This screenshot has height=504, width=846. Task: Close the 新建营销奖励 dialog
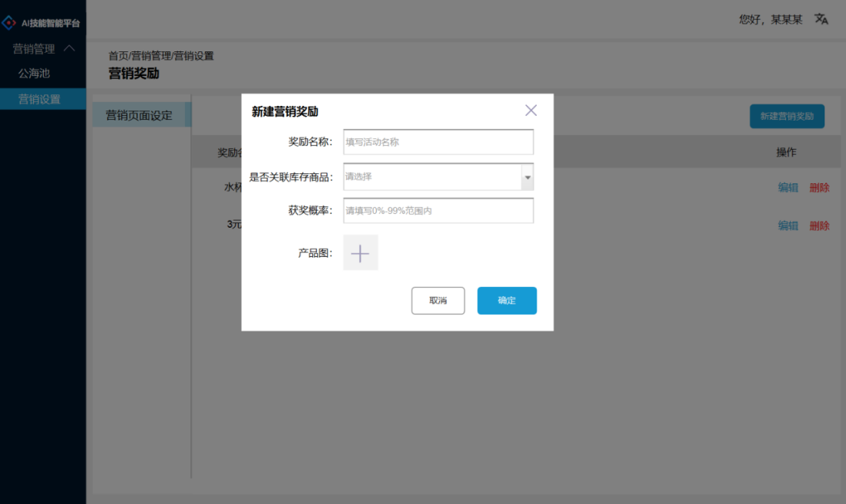(530, 110)
